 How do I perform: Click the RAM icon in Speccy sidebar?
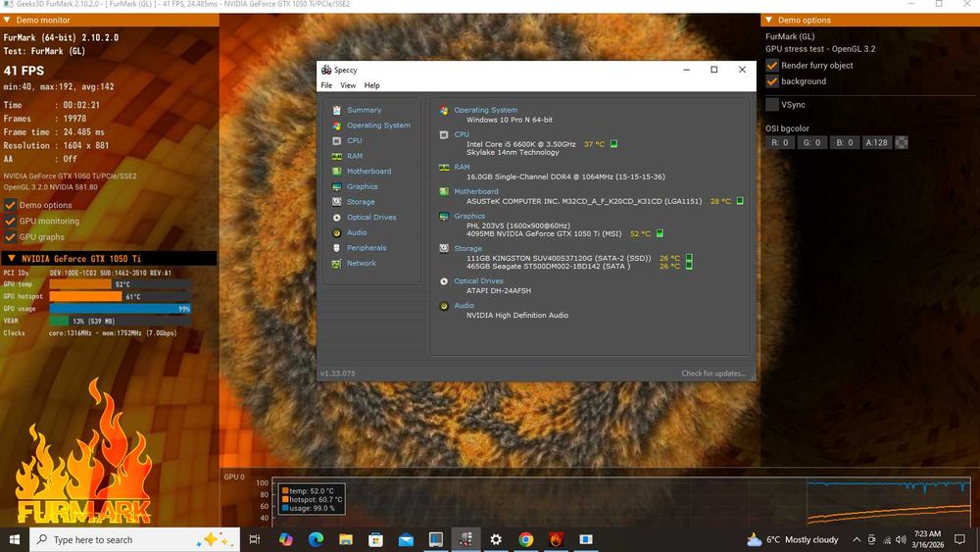[x=337, y=156]
